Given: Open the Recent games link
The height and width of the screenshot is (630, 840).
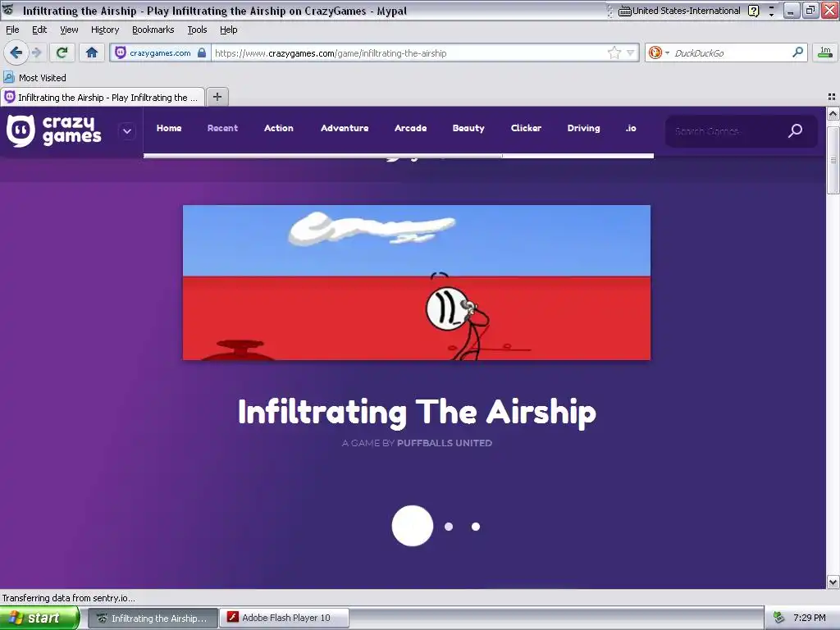Looking at the screenshot, I should point(222,128).
